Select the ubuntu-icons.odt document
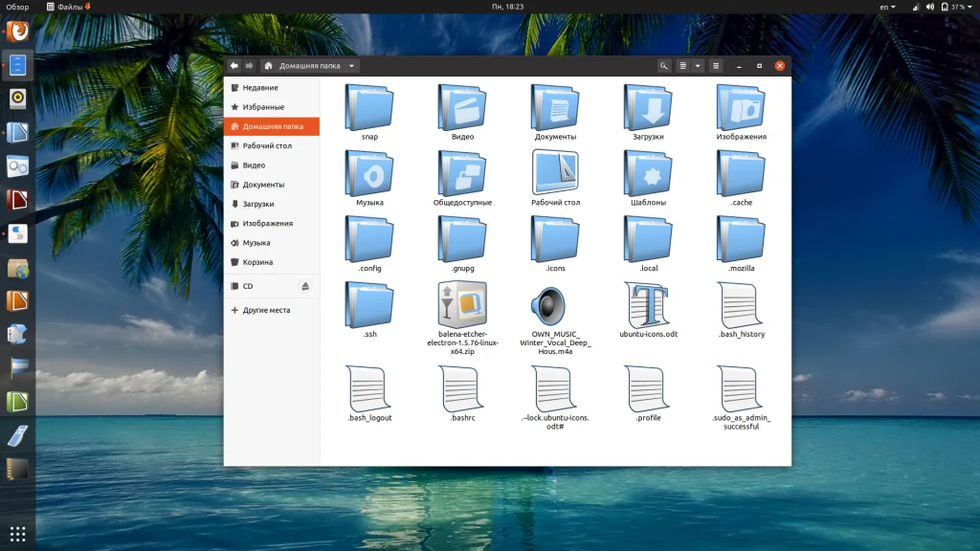 [648, 305]
